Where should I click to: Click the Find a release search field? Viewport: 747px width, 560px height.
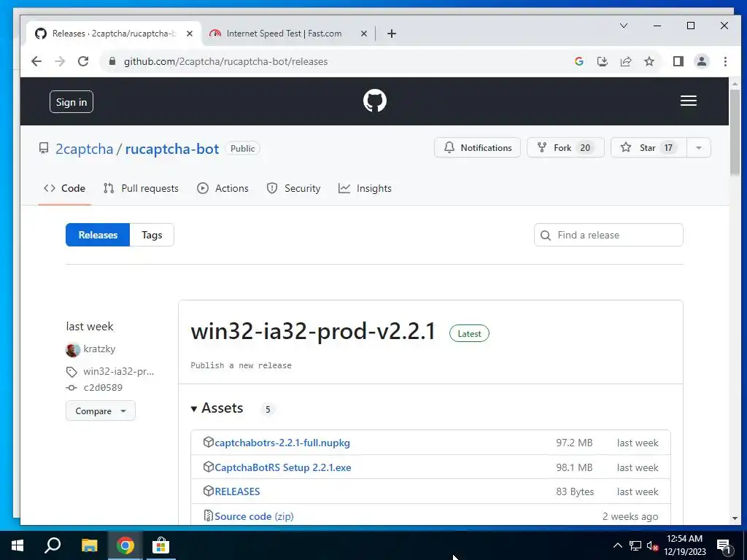click(608, 235)
